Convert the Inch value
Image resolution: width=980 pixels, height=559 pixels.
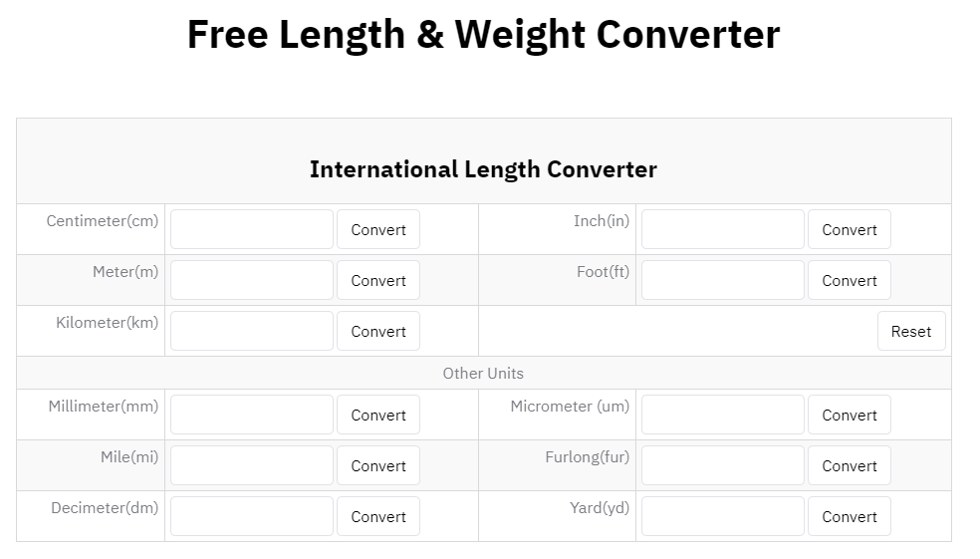pos(849,229)
